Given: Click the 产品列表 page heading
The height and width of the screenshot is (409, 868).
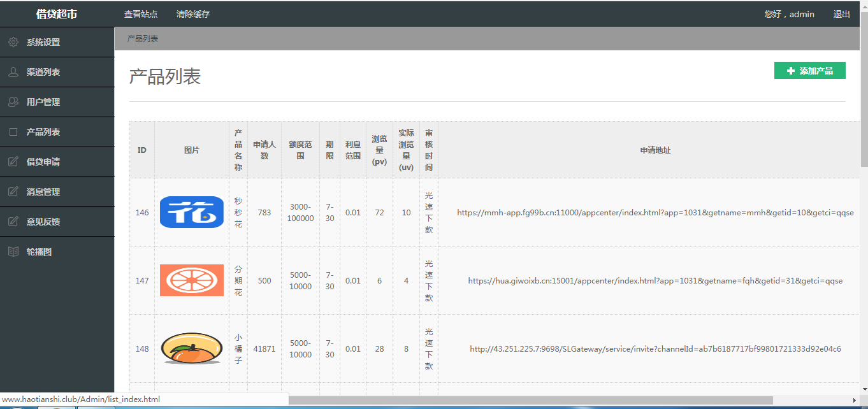Looking at the screenshot, I should [165, 76].
